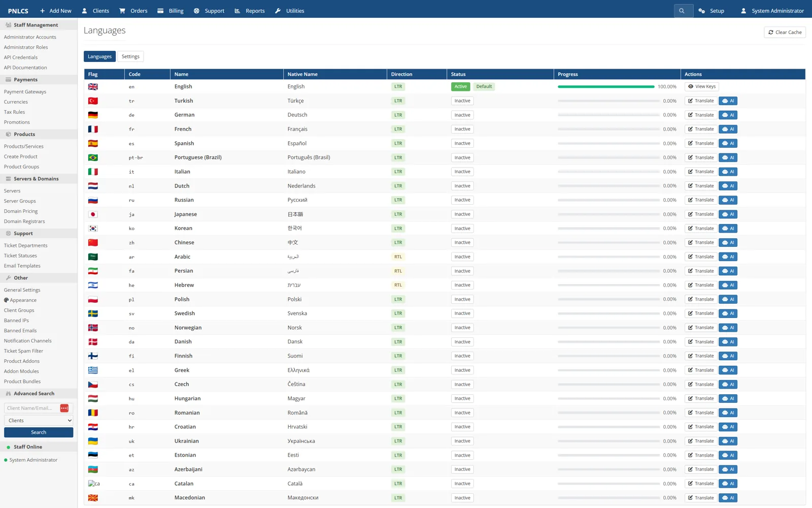Image resolution: width=812 pixels, height=508 pixels.
Task: Click the Advanced Search binoculars icon
Action: pos(8,394)
